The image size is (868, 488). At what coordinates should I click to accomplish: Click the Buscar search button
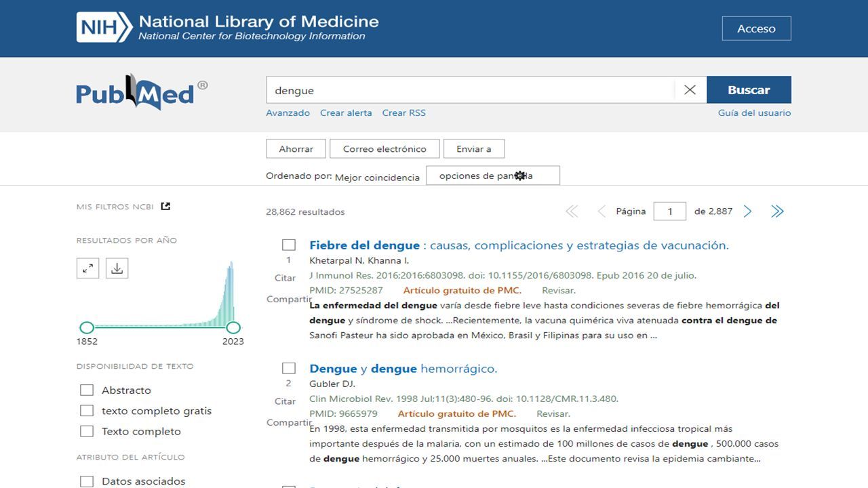(x=749, y=90)
